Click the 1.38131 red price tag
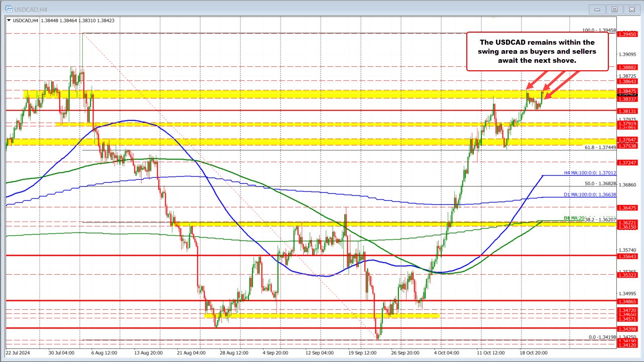644x362 pixels. pos(627,111)
